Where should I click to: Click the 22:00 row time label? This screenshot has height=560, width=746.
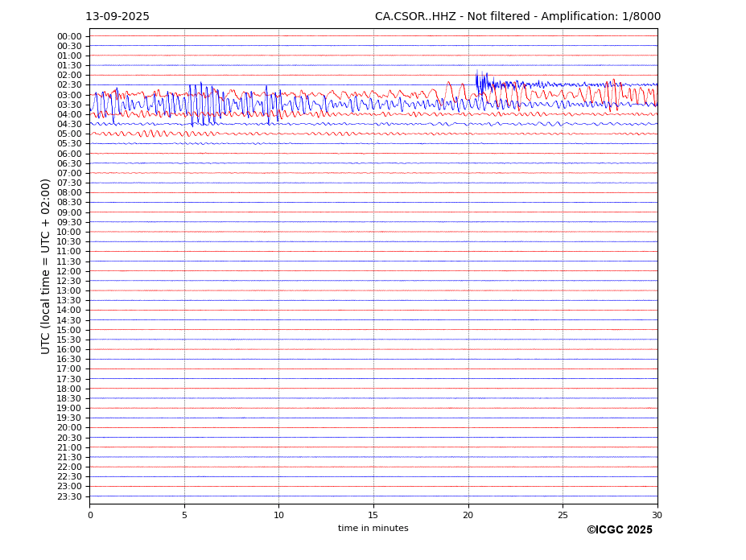(69, 467)
